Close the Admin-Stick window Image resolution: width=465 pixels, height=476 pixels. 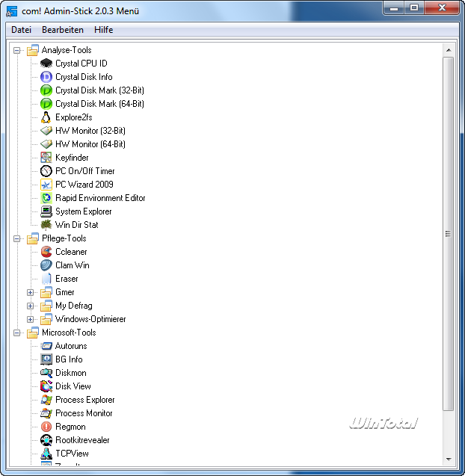(x=442, y=8)
